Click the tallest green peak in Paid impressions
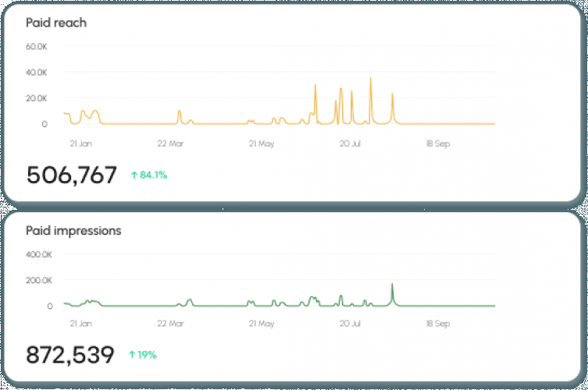 click(x=392, y=285)
